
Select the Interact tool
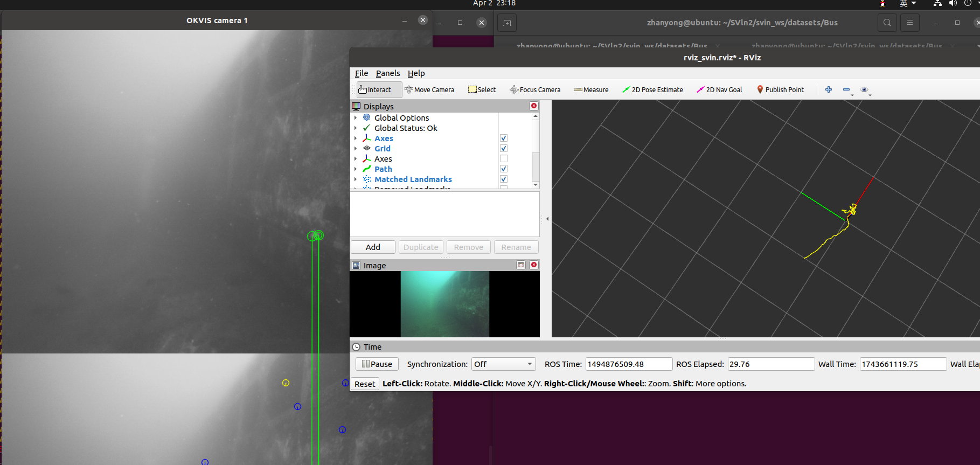pos(379,90)
